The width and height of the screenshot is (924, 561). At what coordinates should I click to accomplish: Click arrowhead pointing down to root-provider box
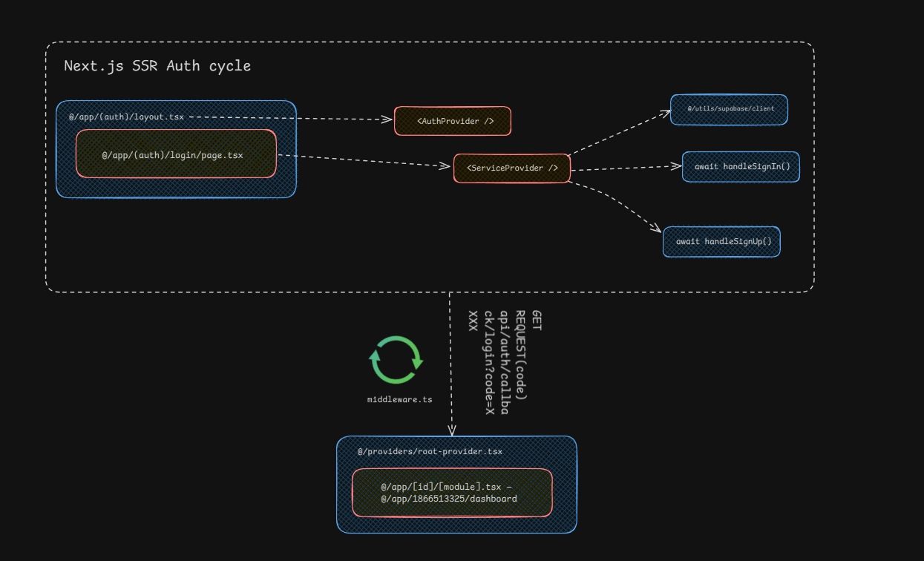pyautogui.click(x=451, y=430)
